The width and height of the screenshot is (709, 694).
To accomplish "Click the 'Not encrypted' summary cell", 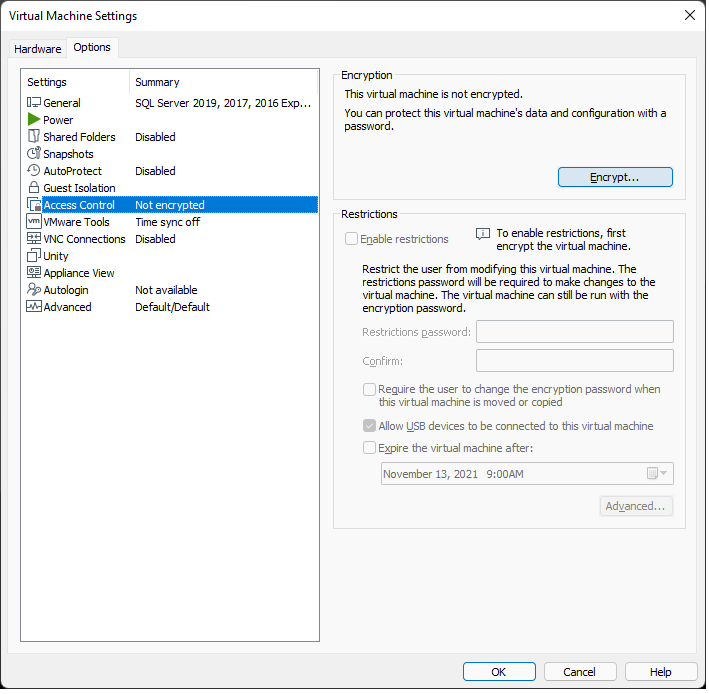I will 170,206.
